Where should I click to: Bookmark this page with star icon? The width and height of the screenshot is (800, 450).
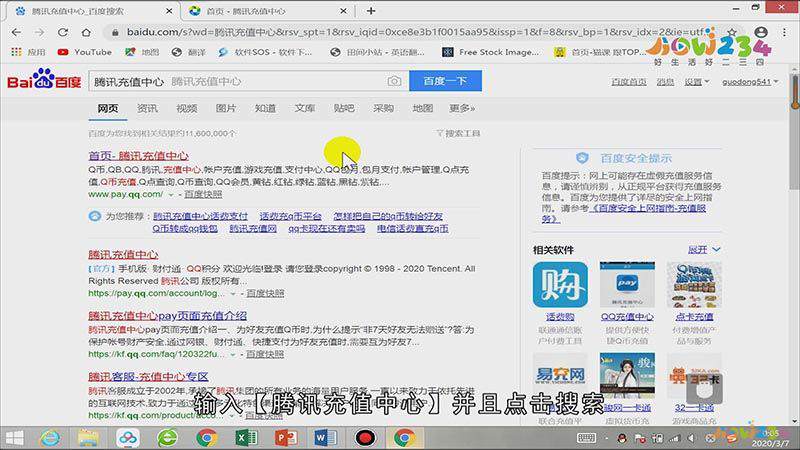(x=732, y=32)
